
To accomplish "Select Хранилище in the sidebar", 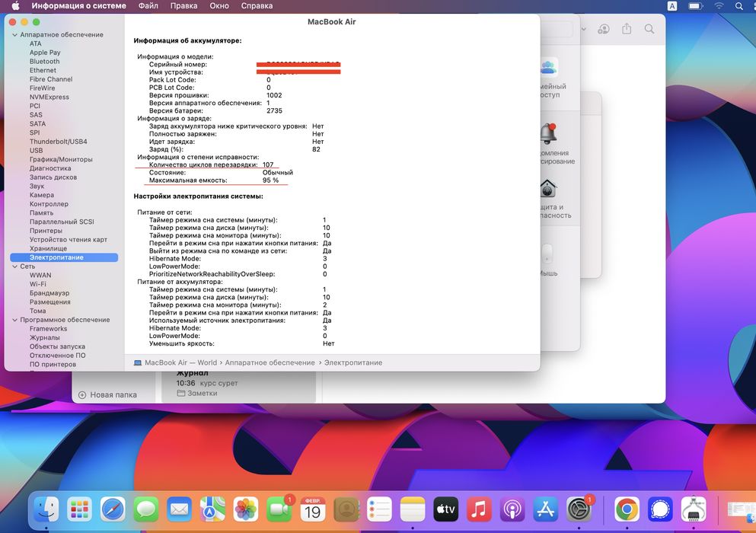I will [48, 248].
